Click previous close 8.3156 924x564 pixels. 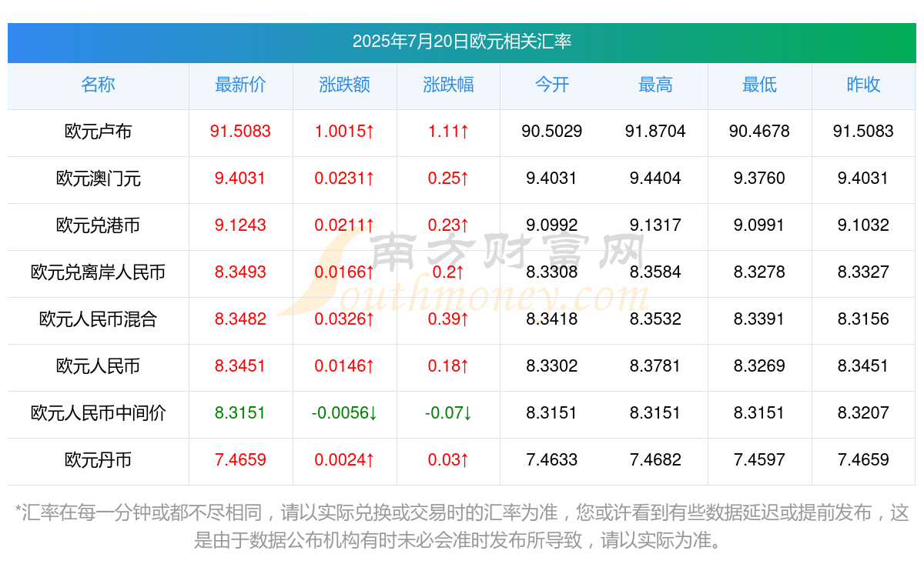(x=863, y=319)
